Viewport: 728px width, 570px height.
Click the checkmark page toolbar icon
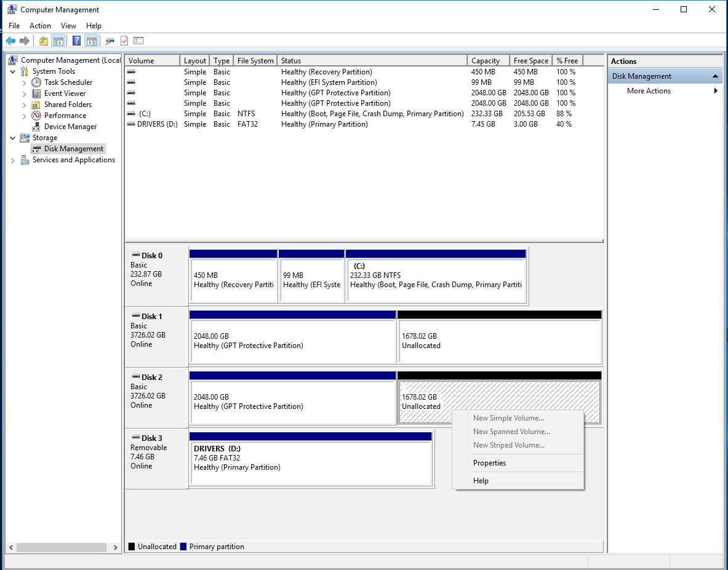(x=124, y=41)
